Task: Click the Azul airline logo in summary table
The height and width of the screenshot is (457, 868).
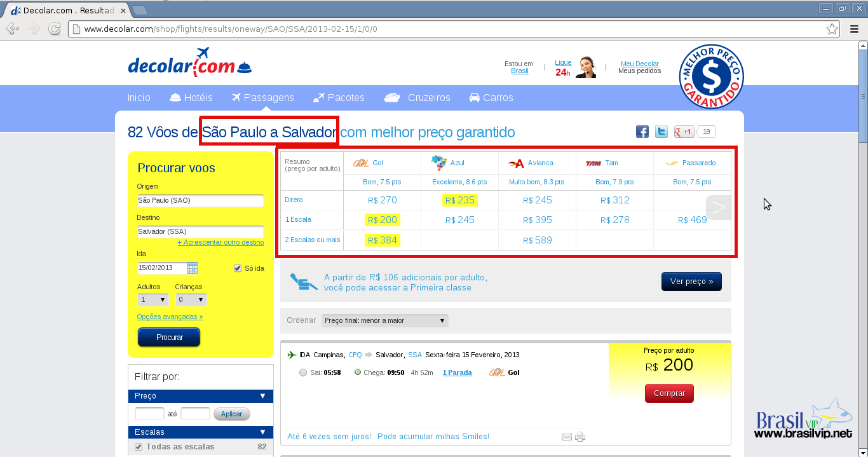Action: (438, 163)
